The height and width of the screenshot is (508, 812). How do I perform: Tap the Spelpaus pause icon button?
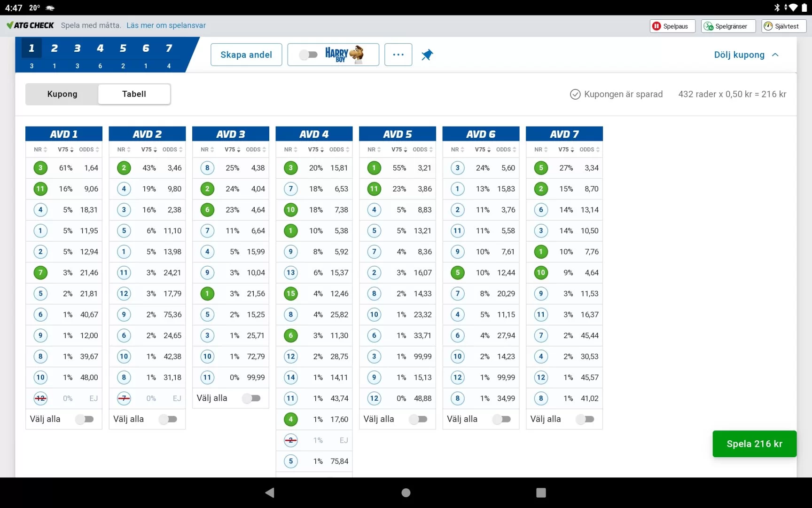[672, 26]
